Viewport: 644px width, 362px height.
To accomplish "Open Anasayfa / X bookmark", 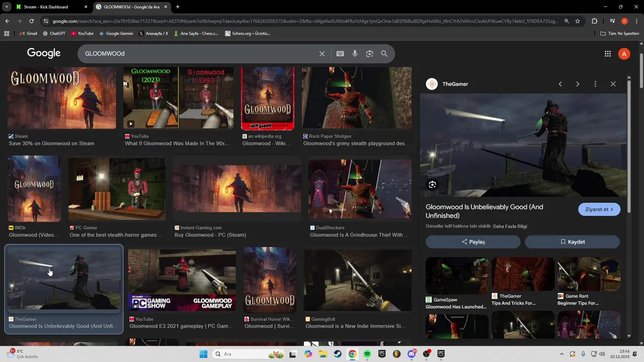I will point(153,34).
